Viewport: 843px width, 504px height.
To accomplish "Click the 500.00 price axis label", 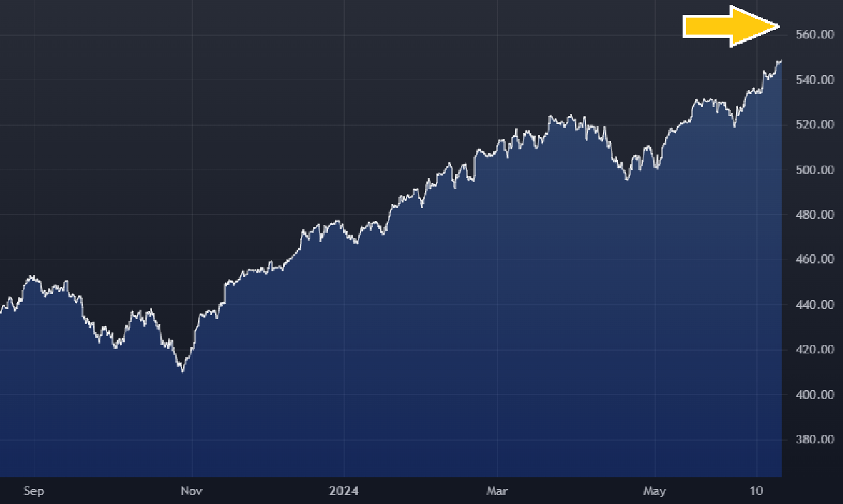I will [815, 170].
